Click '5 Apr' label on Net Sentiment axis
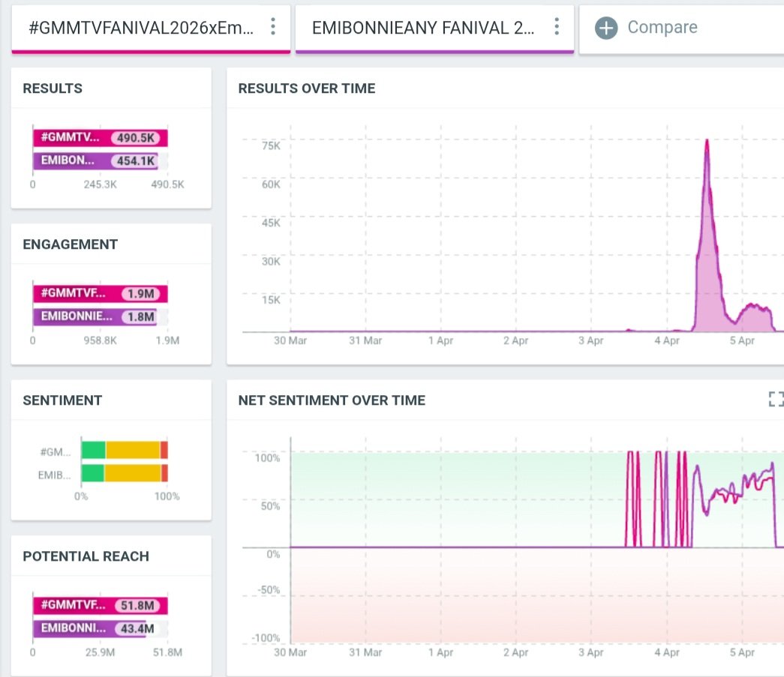This screenshot has height=677, width=784. pos(741,652)
